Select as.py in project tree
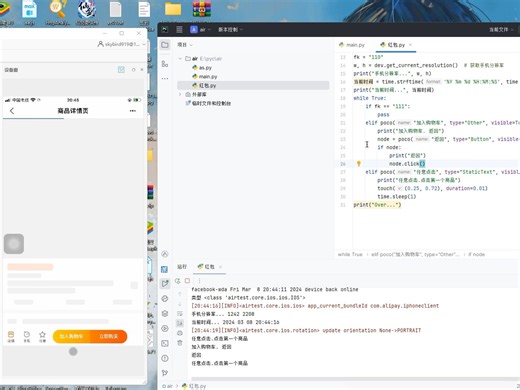Screen dimensions: 520x390 tap(202, 68)
